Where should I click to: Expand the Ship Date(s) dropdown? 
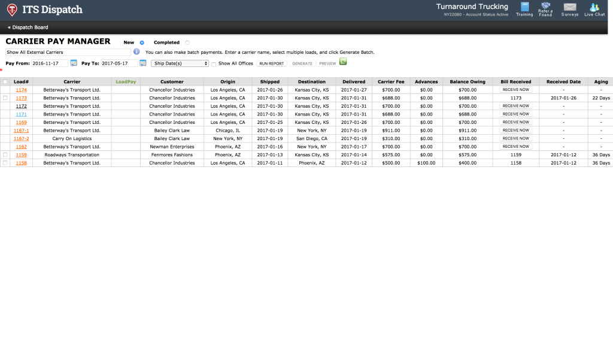180,63
